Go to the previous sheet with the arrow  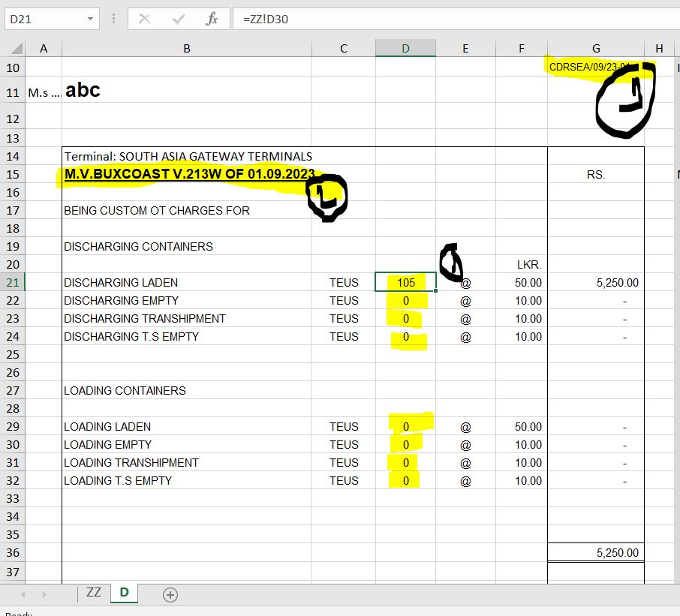[23, 595]
